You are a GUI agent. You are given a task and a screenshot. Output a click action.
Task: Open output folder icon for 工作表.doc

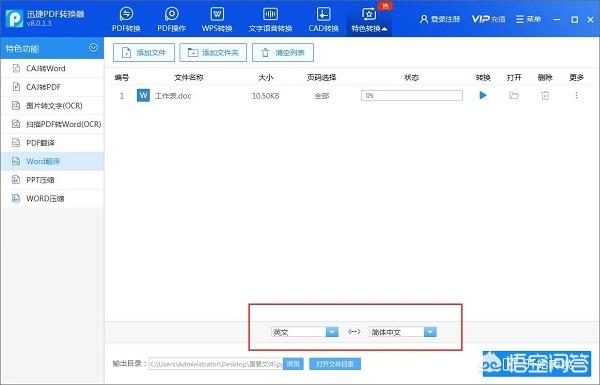(x=514, y=95)
